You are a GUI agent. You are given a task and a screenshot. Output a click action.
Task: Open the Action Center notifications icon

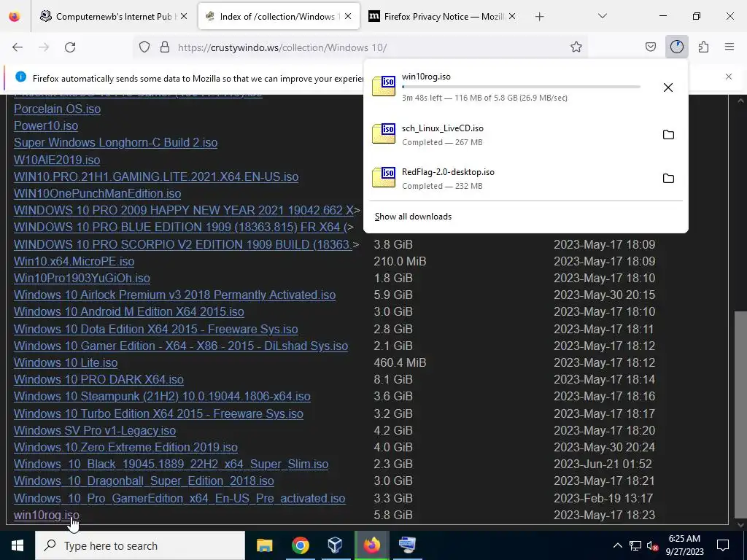tap(723, 545)
